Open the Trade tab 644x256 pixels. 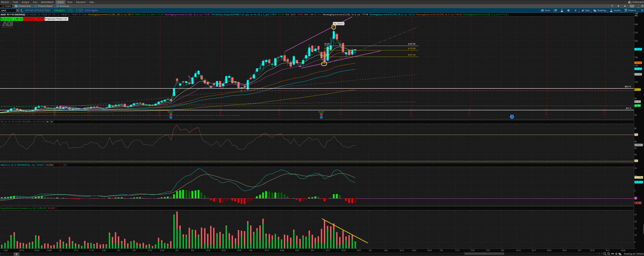[16, 2]
